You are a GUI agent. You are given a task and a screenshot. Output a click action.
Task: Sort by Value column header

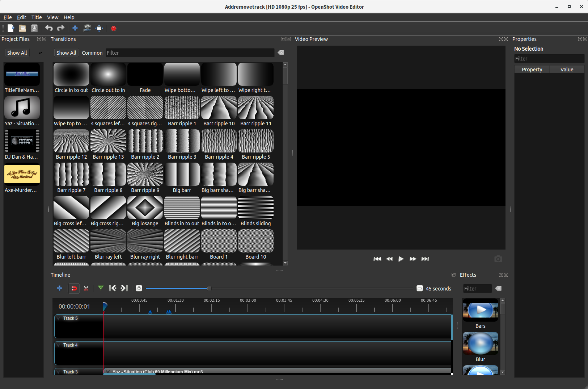[567, 70]
